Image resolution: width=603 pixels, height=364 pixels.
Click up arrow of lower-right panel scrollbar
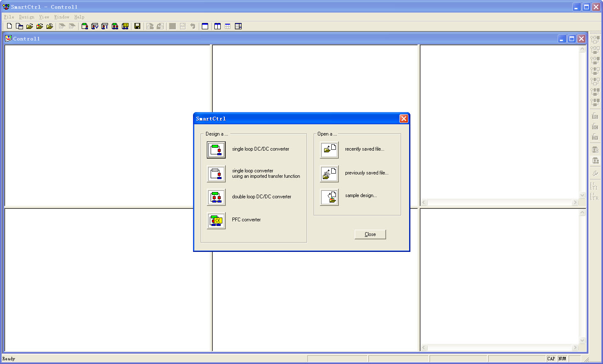click(x=582, y=213)
